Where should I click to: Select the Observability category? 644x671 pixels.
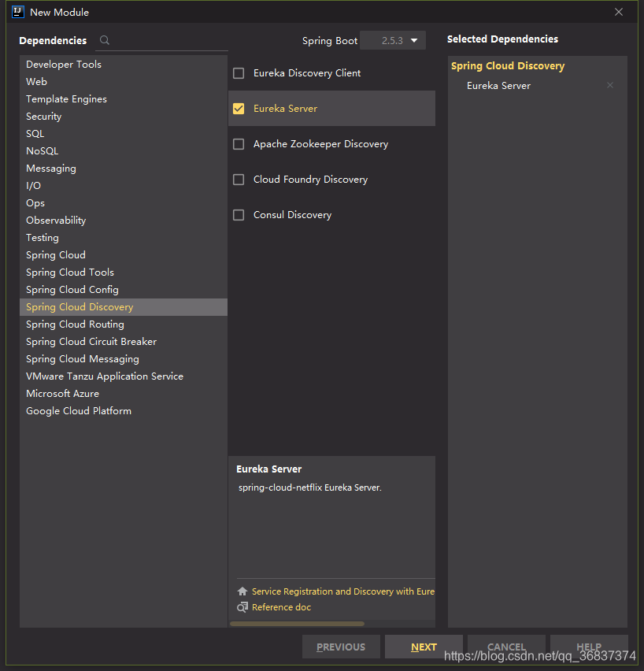pyautogui.click(x=124, y=220)
